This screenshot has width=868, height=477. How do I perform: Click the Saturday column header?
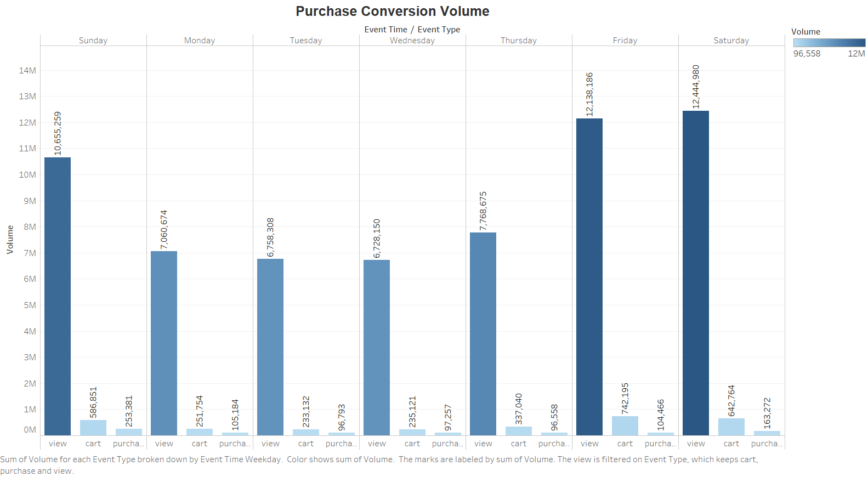tap(731, 41)
